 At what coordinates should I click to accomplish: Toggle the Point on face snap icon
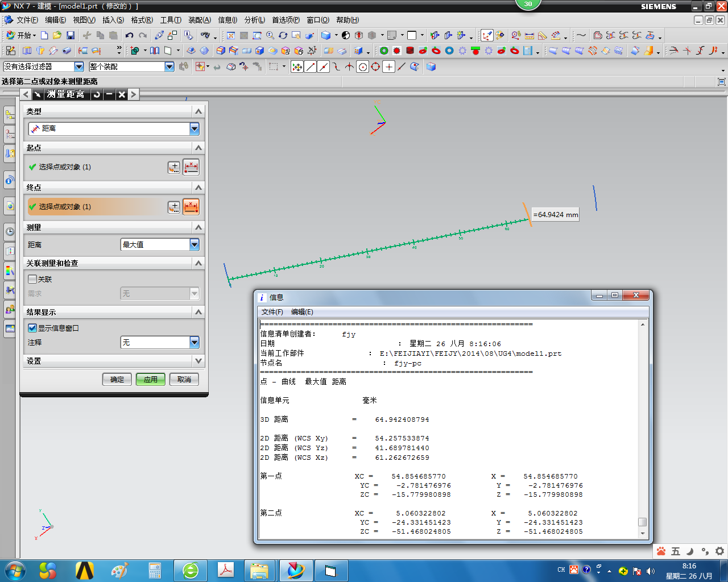[x=415, y=66]
